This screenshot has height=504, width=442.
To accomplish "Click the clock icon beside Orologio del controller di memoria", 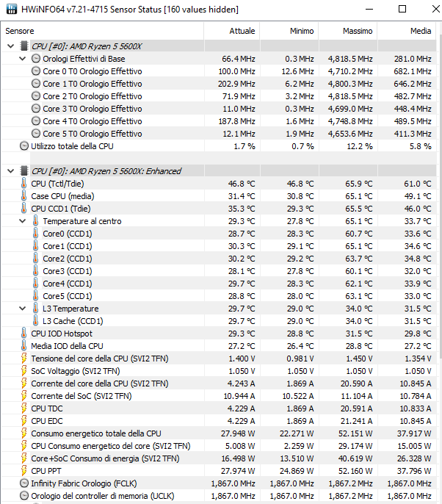I will [24, 496].
